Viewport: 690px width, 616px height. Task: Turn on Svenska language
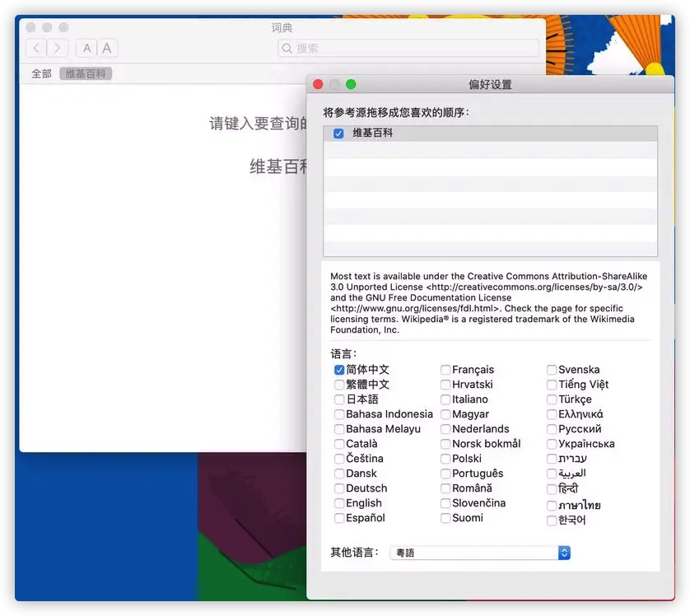click(x=552, y=370)
